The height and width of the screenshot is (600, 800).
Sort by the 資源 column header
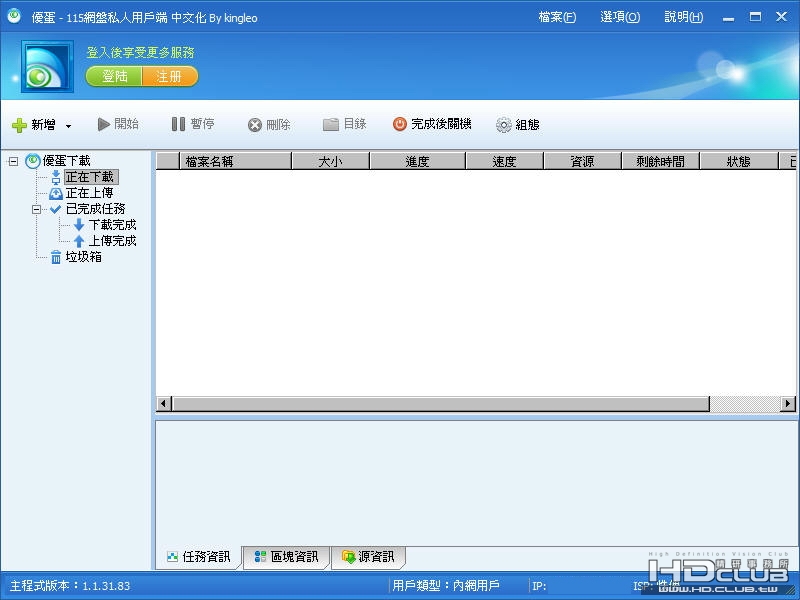[583, 161]
